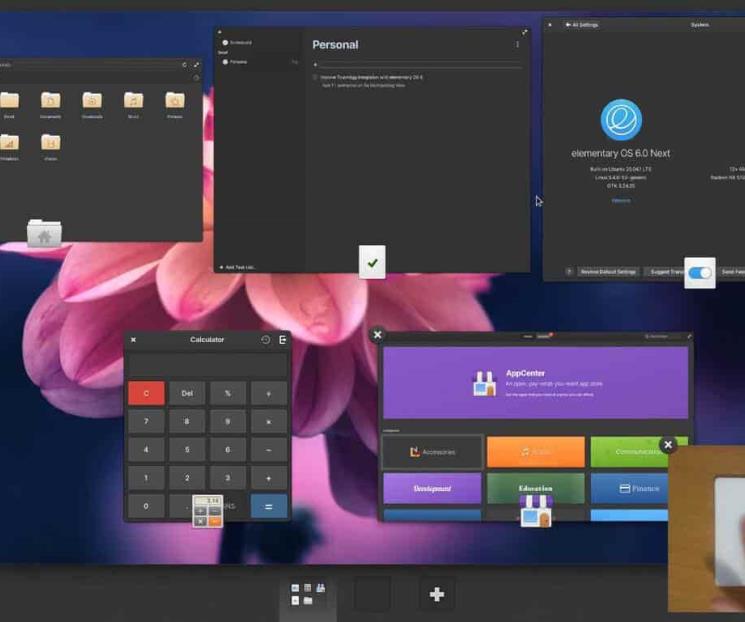Select the Tasks checkmark app icon

pos(372,262)
